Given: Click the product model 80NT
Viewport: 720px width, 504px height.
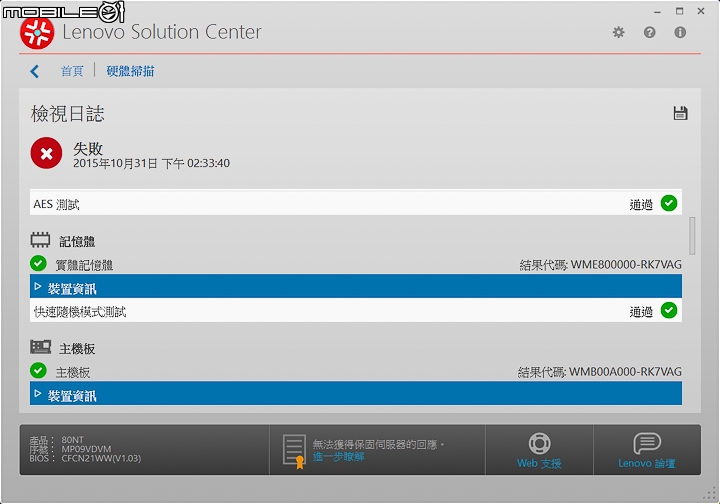Looking at the screenshot, I should (73, 440).
